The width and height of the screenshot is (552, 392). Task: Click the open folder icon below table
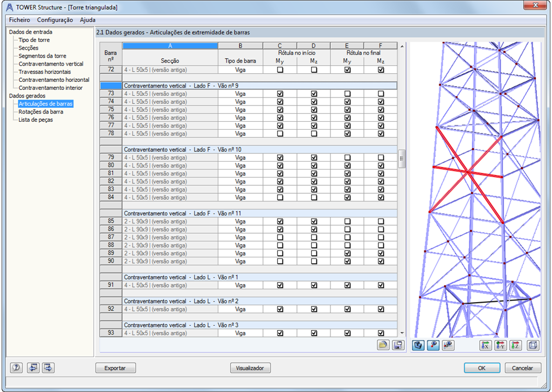tap(383, 345)
